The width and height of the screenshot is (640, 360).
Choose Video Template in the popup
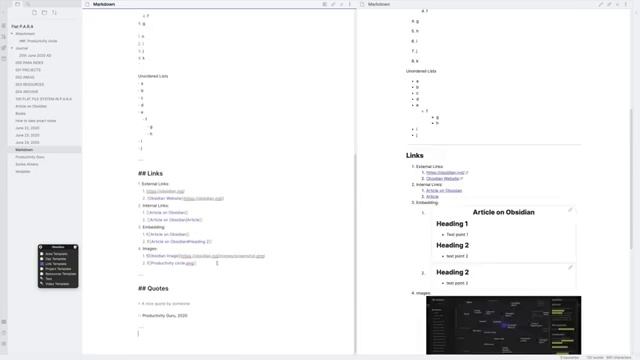click(58, 284)
